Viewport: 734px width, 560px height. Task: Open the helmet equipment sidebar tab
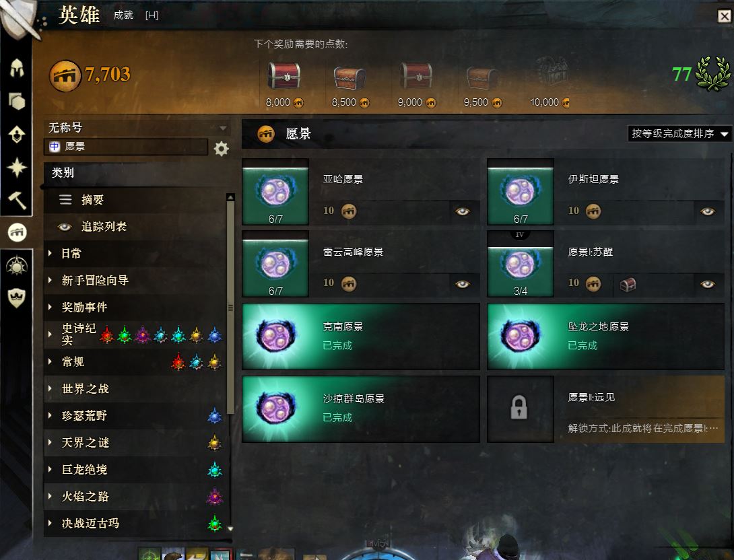(17, 68)
